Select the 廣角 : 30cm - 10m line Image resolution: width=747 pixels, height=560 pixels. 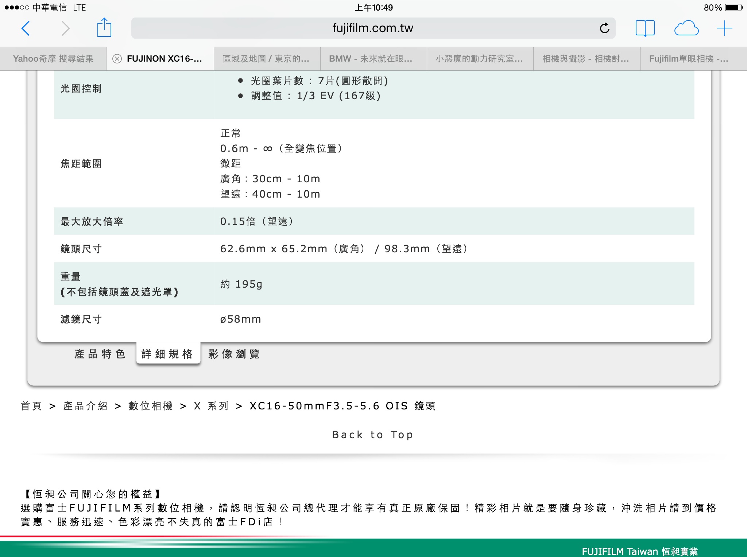[x=270, y=179]
